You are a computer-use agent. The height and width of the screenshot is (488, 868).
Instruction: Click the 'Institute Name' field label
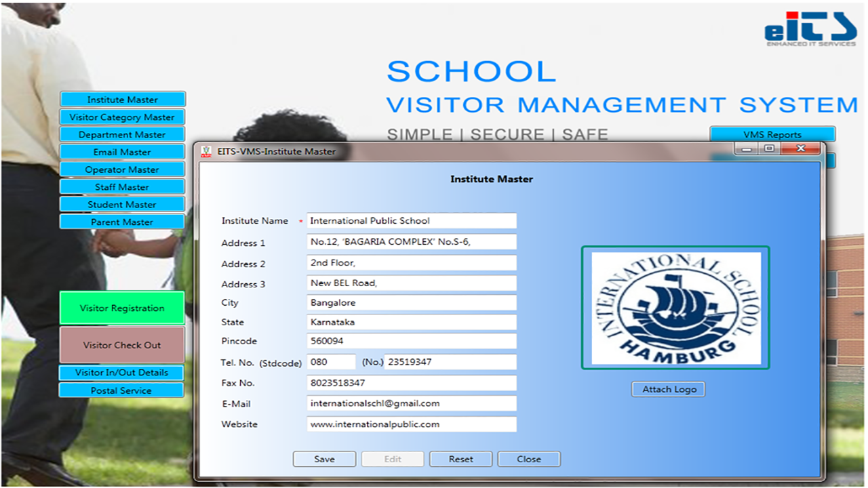(255, 221)
